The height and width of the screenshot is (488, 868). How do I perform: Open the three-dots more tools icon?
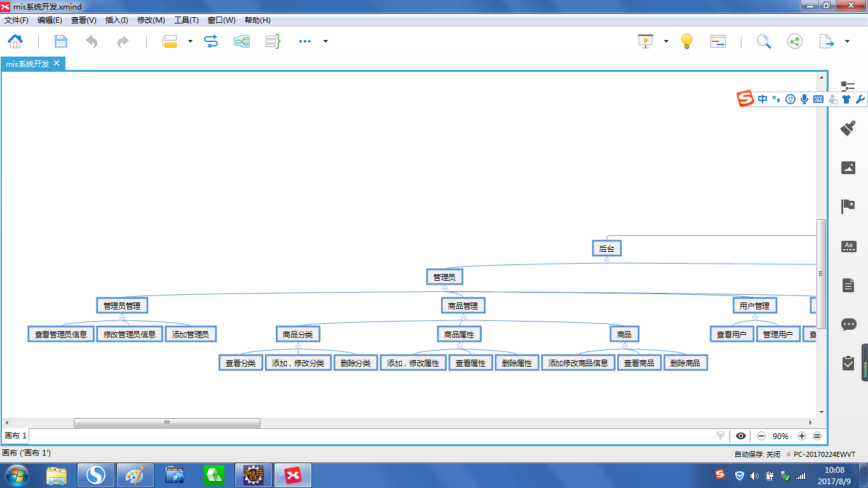(x=305, y=41)
